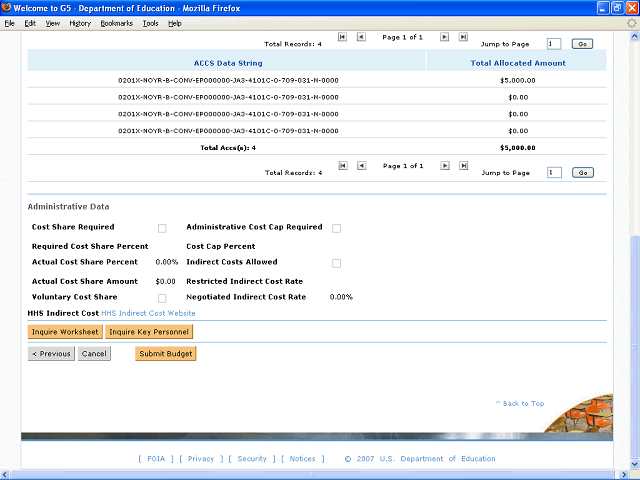
Task: Focus the top Jump to Page field
Action: (554, 44)
